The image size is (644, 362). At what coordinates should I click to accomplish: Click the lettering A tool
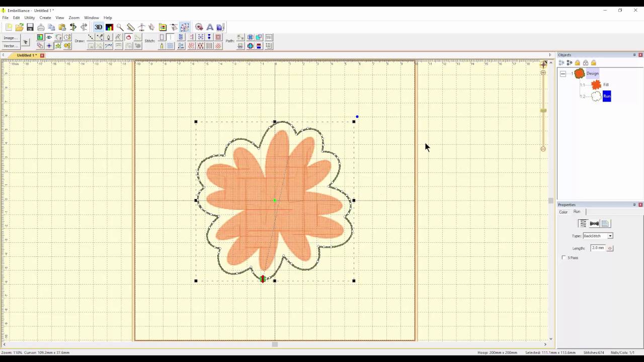[x=210, y=27]
